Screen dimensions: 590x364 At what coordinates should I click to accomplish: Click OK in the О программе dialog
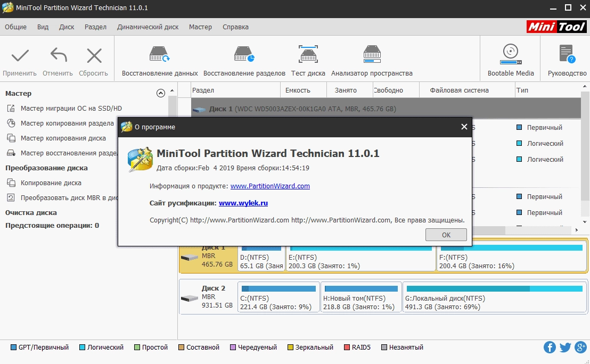[x=446, y=235]
